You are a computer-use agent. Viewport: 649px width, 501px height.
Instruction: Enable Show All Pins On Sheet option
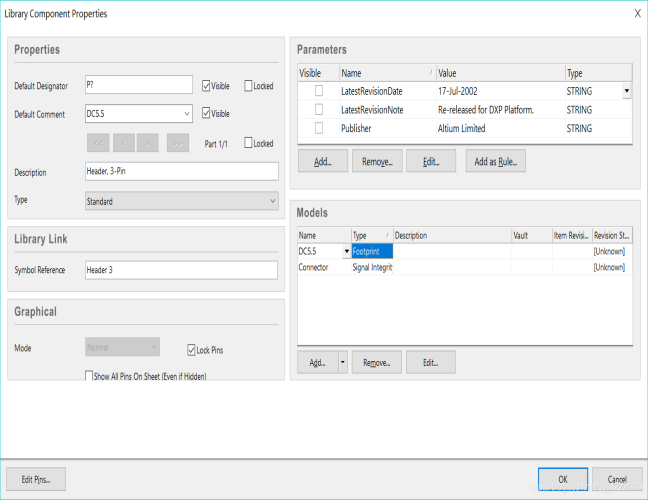90,376
